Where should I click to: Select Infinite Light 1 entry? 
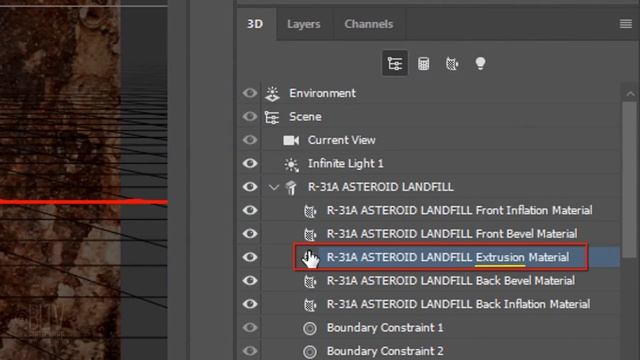tap(441, 164)
